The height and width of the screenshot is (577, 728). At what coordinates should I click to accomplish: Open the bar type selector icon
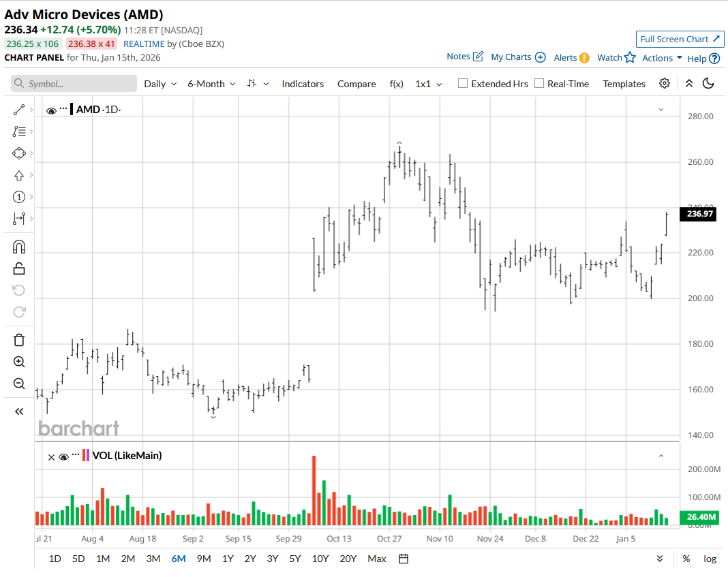252,84
